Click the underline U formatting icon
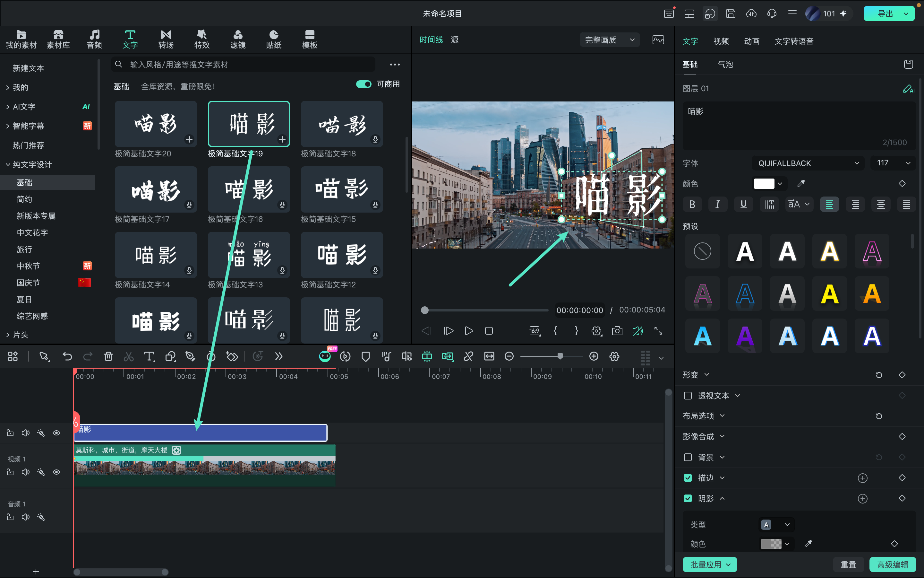This screenshot has width=924, height=578. 743,204
